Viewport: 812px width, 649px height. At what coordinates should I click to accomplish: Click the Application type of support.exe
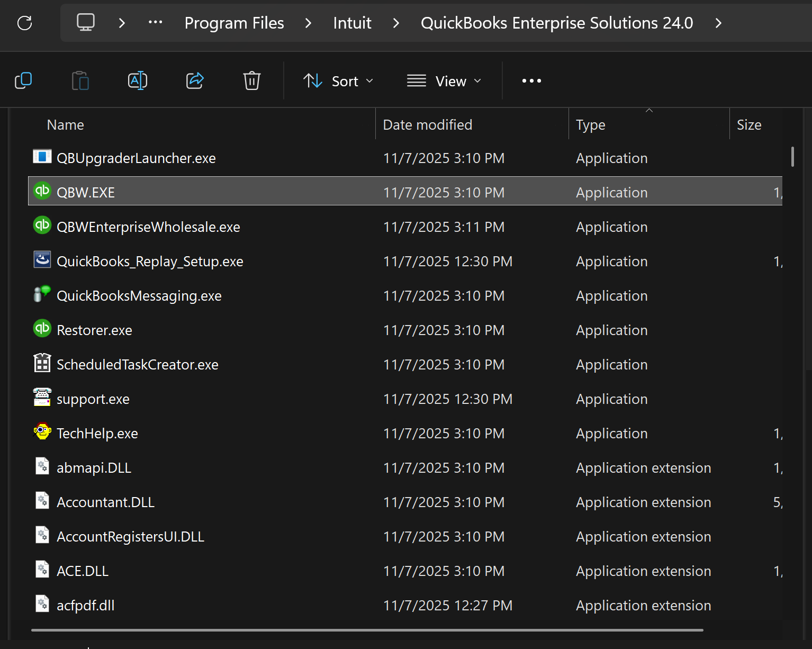tap(611, 399)
